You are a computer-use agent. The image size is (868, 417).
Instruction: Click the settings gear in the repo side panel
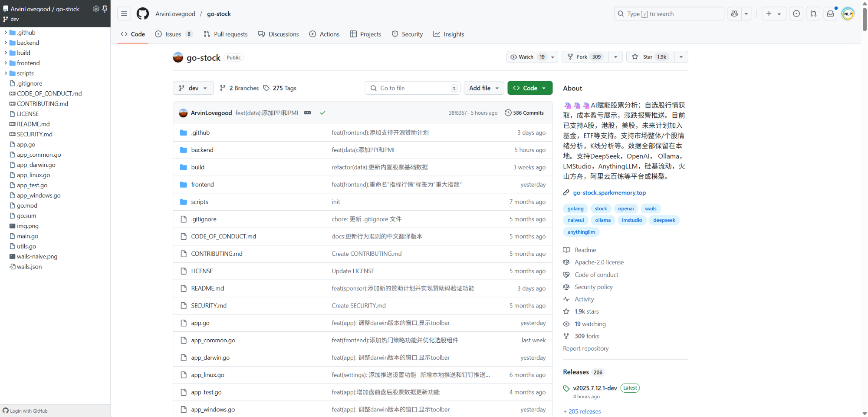(96, 9)
